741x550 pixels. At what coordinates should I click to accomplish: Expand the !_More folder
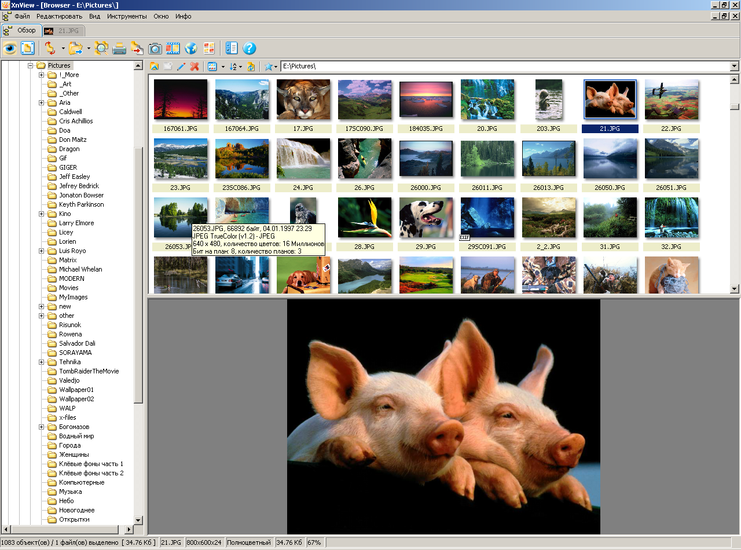coord(42,75)
